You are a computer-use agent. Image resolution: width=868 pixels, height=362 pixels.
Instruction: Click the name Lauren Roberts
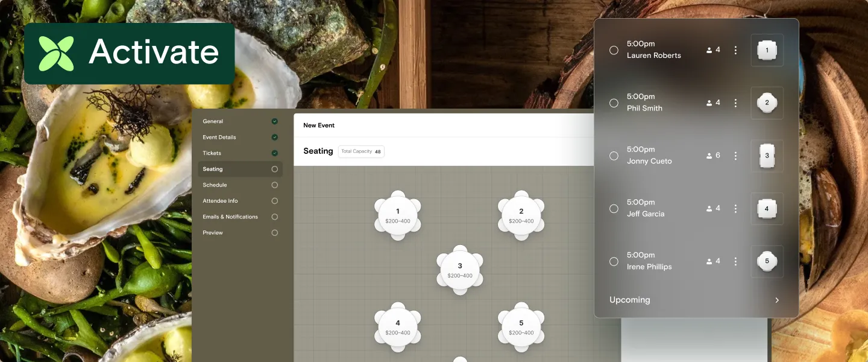pos(654,56)
